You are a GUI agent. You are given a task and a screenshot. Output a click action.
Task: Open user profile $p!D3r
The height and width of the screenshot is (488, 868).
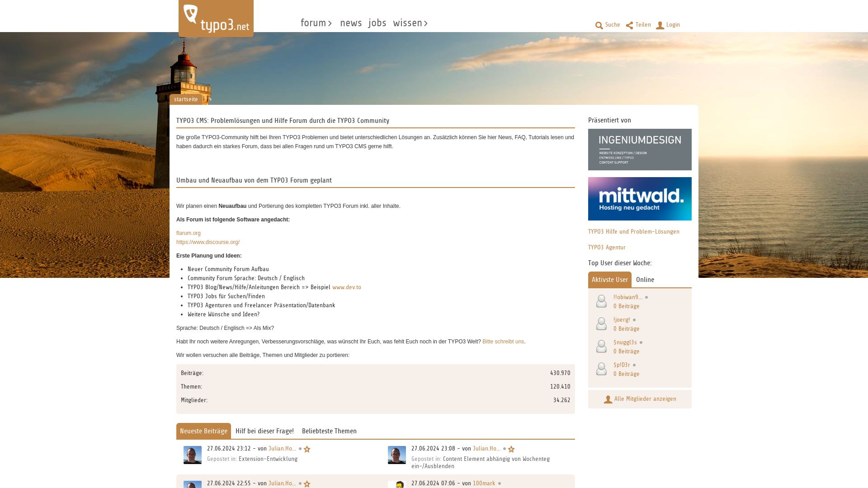coord(622,365)
